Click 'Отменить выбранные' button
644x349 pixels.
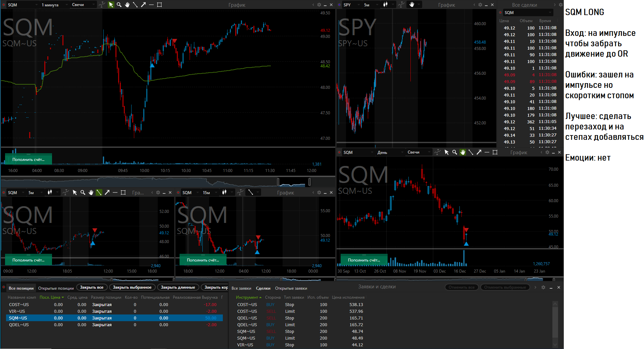click(505, 287)
